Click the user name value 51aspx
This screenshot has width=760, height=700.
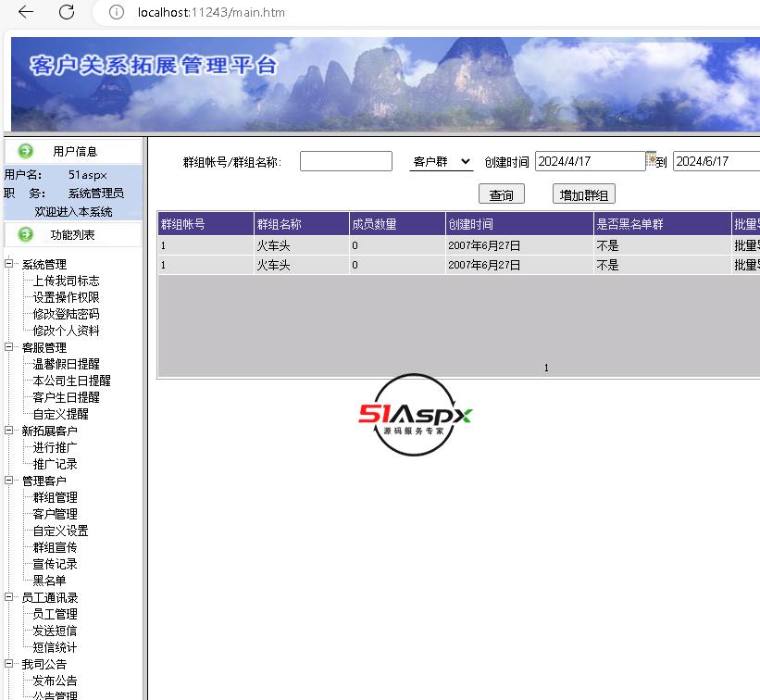[87, 174]
